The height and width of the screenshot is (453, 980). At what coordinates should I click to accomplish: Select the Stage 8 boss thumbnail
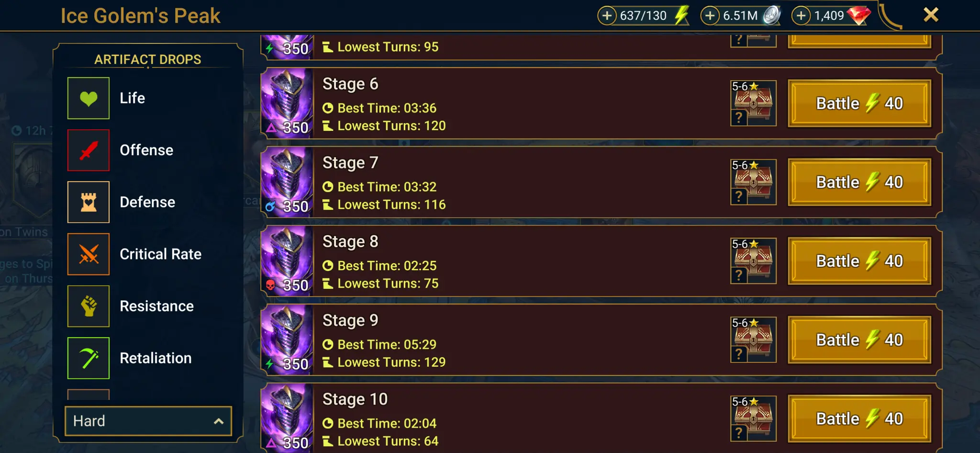tap(287, 261)
